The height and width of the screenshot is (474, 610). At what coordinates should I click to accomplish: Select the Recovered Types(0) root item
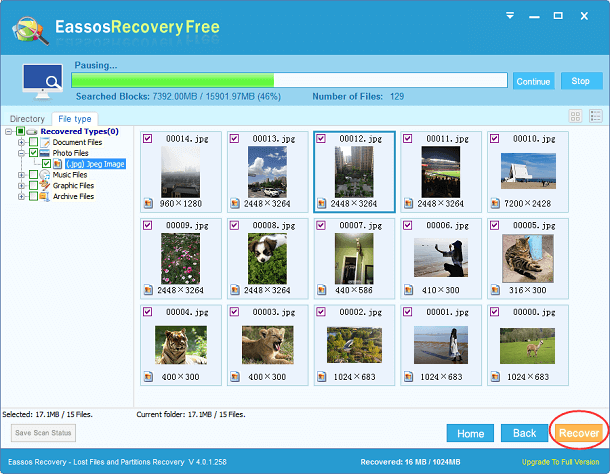tap(79, 131)
